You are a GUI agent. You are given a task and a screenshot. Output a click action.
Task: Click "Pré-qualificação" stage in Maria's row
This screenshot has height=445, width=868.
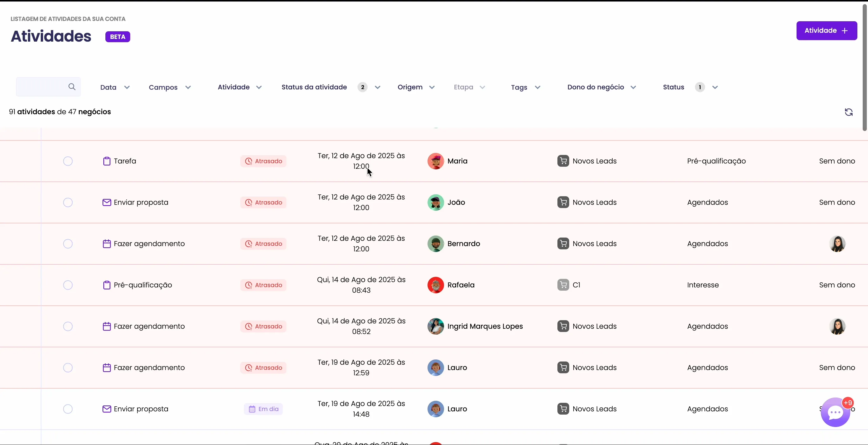pos(716,161)
